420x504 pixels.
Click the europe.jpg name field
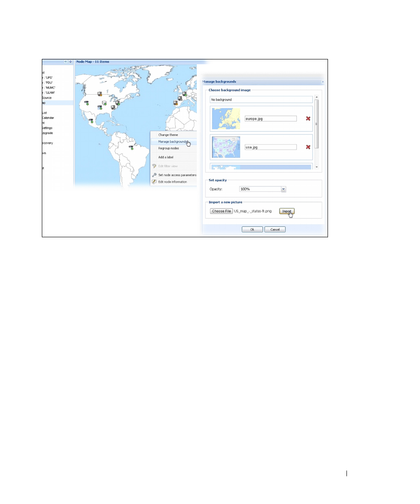pyautogui.click(x=271, y=119)
